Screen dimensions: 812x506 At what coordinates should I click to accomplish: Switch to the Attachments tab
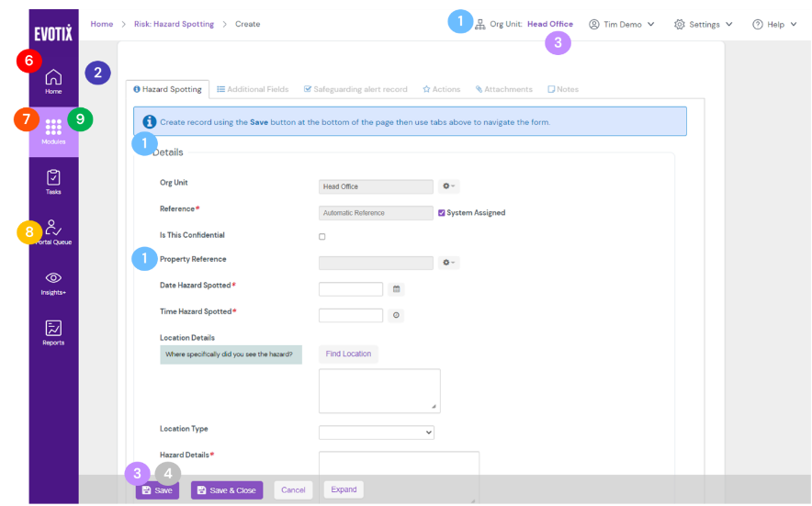(504, 89)
